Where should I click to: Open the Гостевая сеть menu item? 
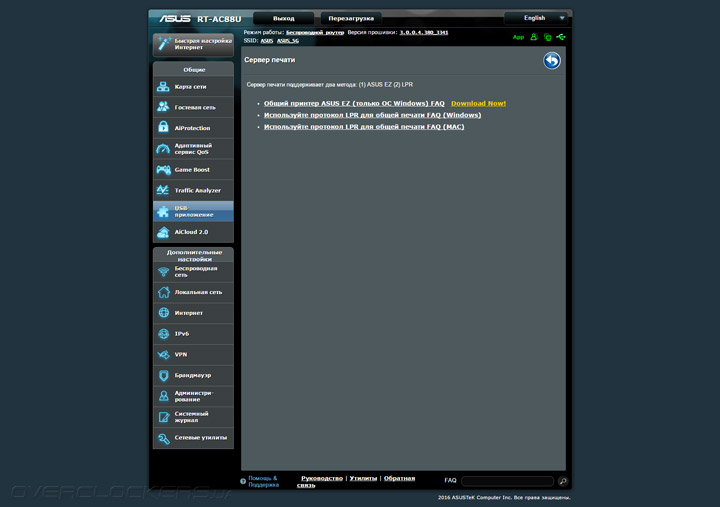[x=193, y=107]
